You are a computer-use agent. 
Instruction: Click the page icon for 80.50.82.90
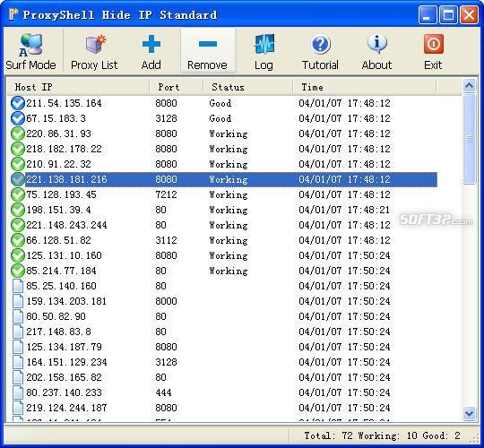(18, 316)
